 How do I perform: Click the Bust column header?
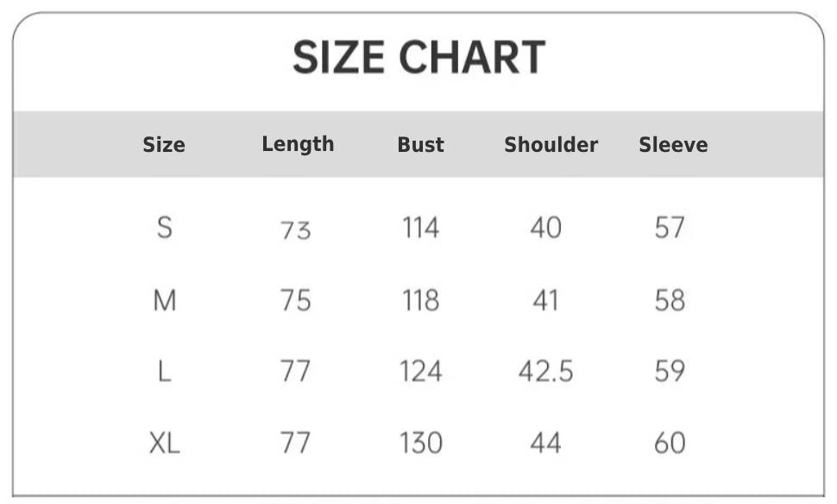(x=420, y=145)
